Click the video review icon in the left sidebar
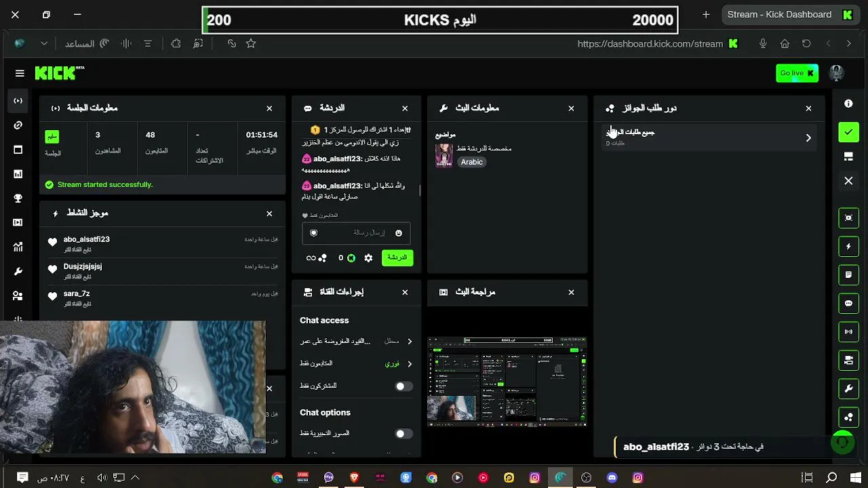The width and height of the screenshot is (868, 488). tap(18, 222)
